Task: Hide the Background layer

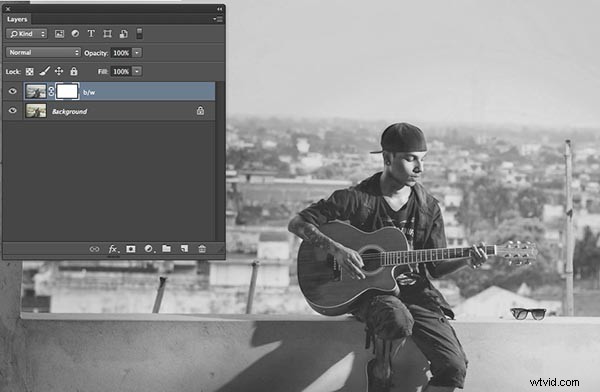Action: [13, 111]
